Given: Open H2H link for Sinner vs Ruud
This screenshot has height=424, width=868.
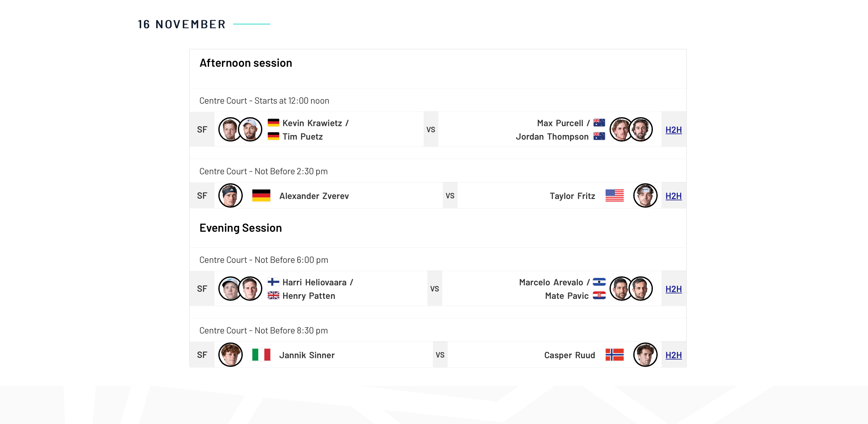Looking at the screenshot, I should point(673,355).
